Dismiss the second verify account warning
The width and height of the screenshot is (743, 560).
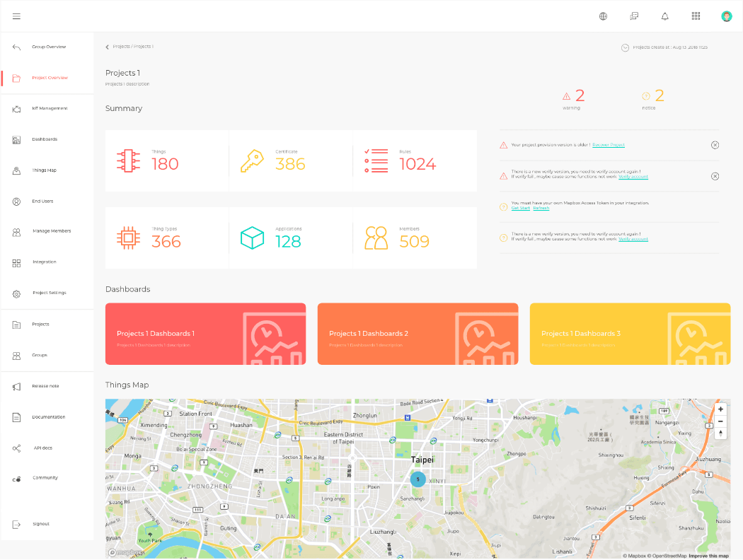pyautogui.click(x=715, y=176)
